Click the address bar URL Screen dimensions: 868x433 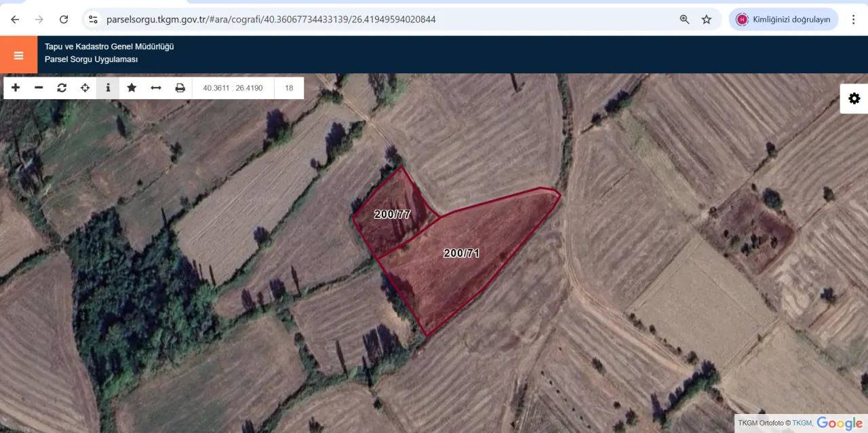[x=271, y=19]
